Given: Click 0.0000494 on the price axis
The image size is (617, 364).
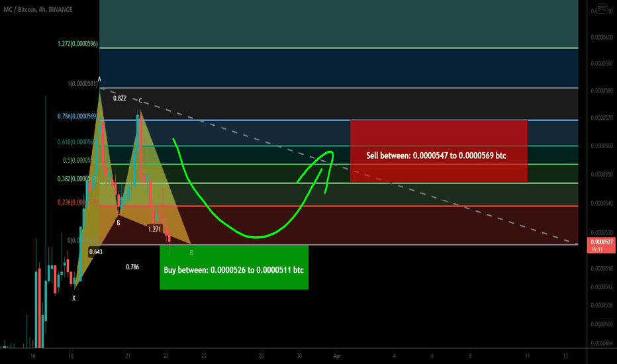Looking at the screenshot, I should click(602, 343).
